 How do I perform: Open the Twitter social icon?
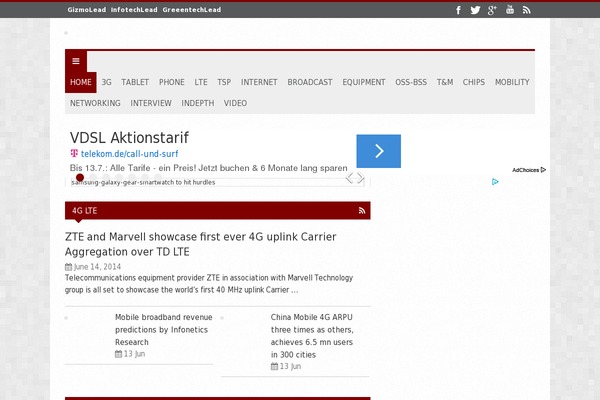click(475, 10)
